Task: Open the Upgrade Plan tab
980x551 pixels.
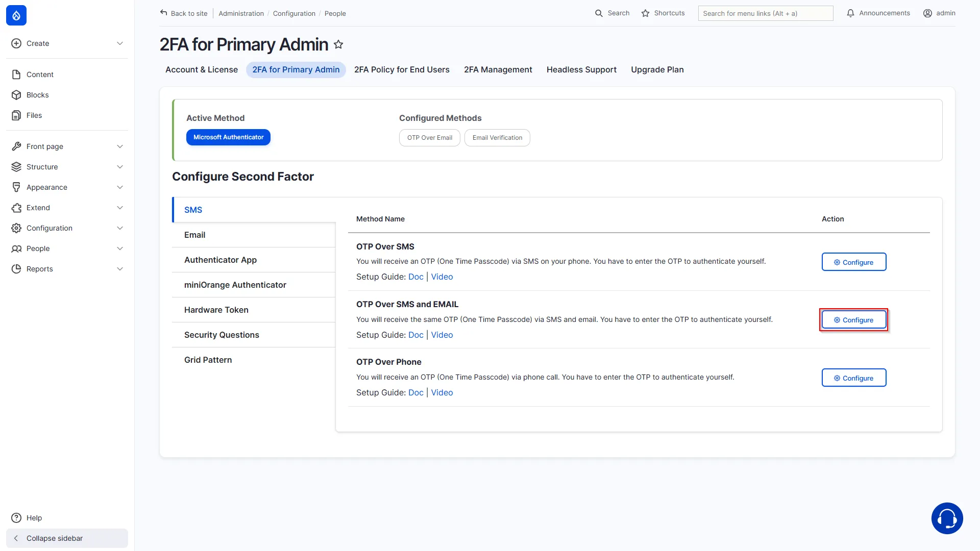Action: (x=657, y=70)
